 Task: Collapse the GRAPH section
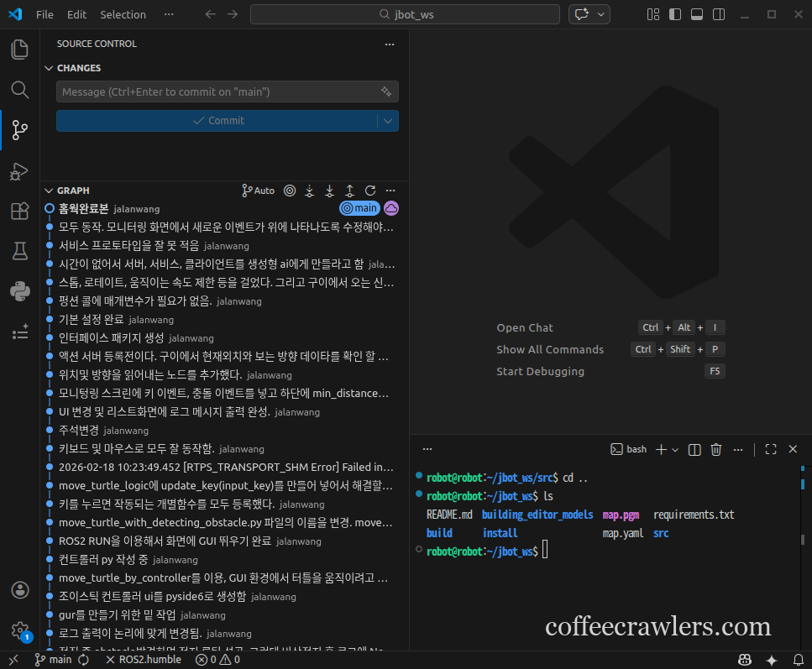pyautogui.click(x=49, y=191)
